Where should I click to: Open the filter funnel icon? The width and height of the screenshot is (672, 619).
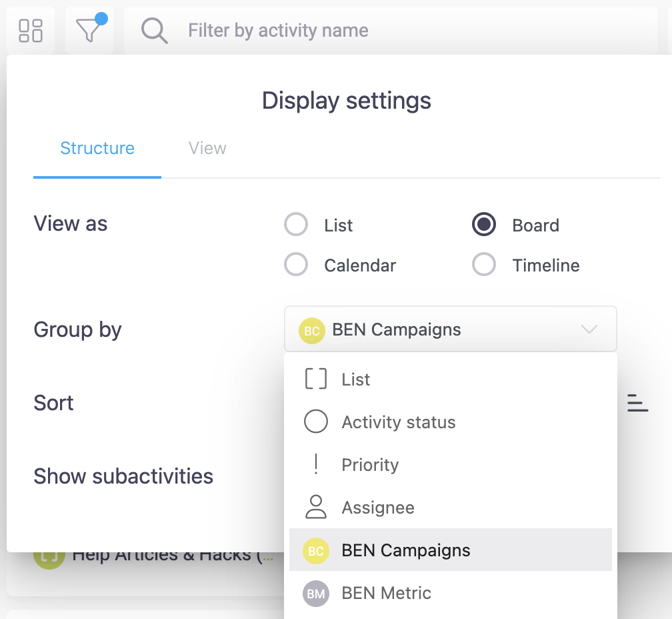(x=89, y=30)
